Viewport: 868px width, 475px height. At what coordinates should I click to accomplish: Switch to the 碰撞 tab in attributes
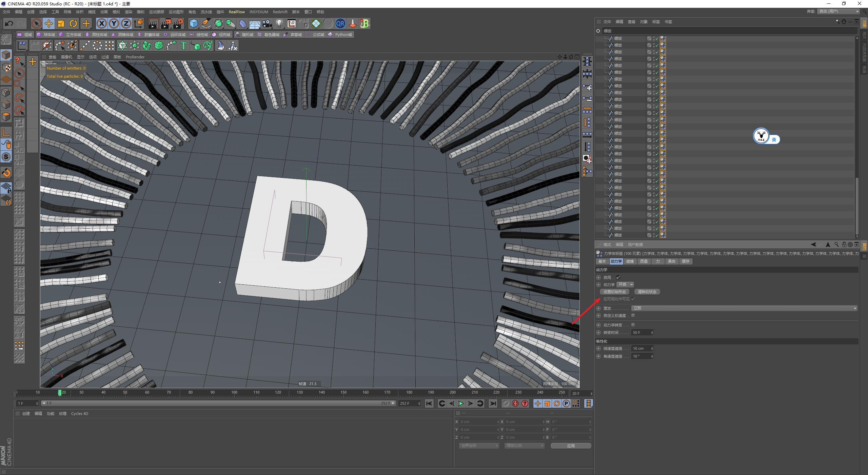point(630,261)
